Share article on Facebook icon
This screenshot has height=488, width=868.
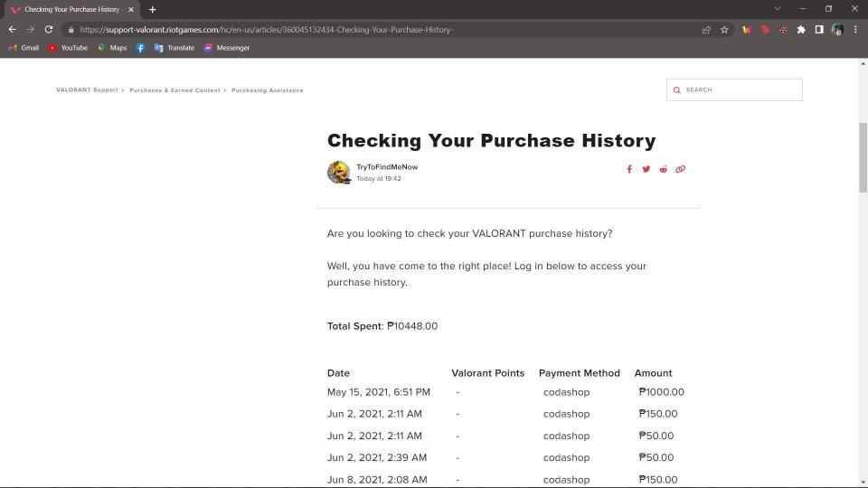[x=629, y=169]
